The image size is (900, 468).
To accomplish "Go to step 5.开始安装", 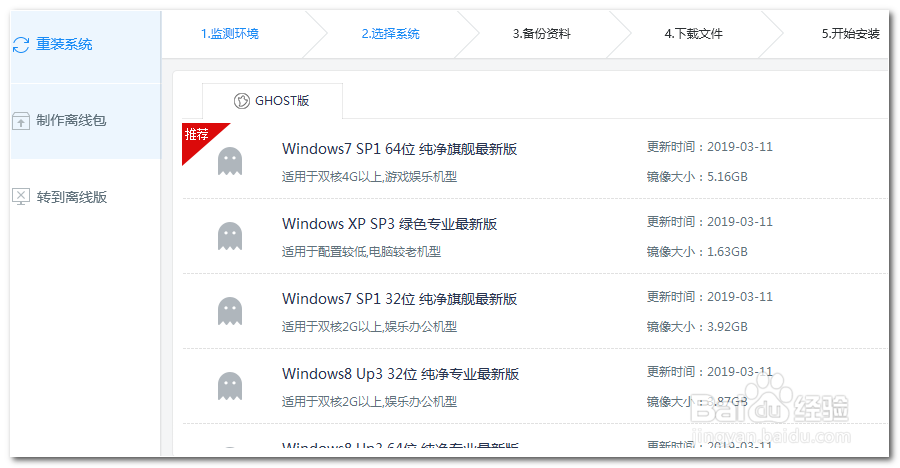I will coord(851,34).
